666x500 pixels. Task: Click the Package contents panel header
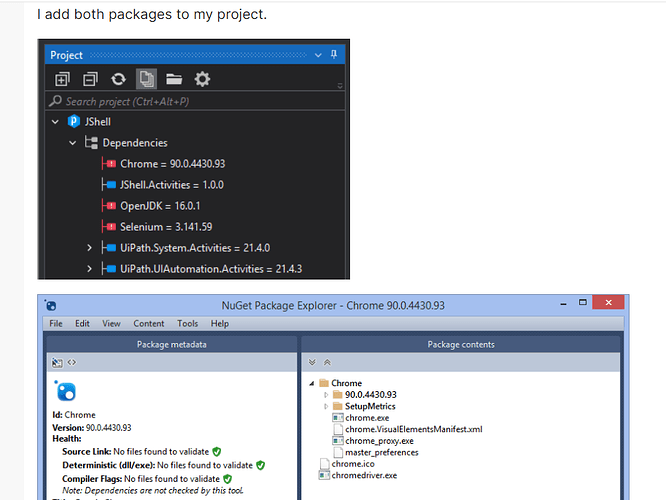[x=461, y=345]
